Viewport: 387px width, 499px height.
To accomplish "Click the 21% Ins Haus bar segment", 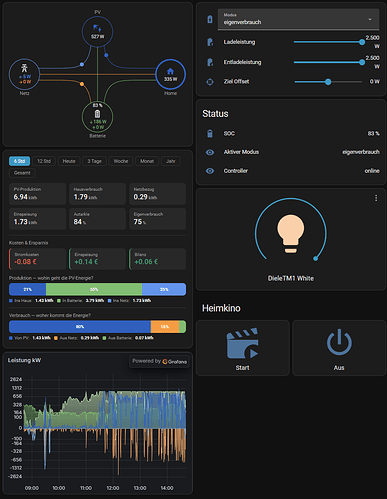I will click(27, 289).
